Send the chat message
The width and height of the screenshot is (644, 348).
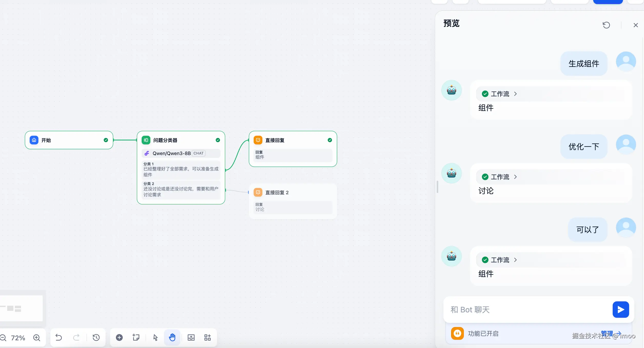coord(621,310)
